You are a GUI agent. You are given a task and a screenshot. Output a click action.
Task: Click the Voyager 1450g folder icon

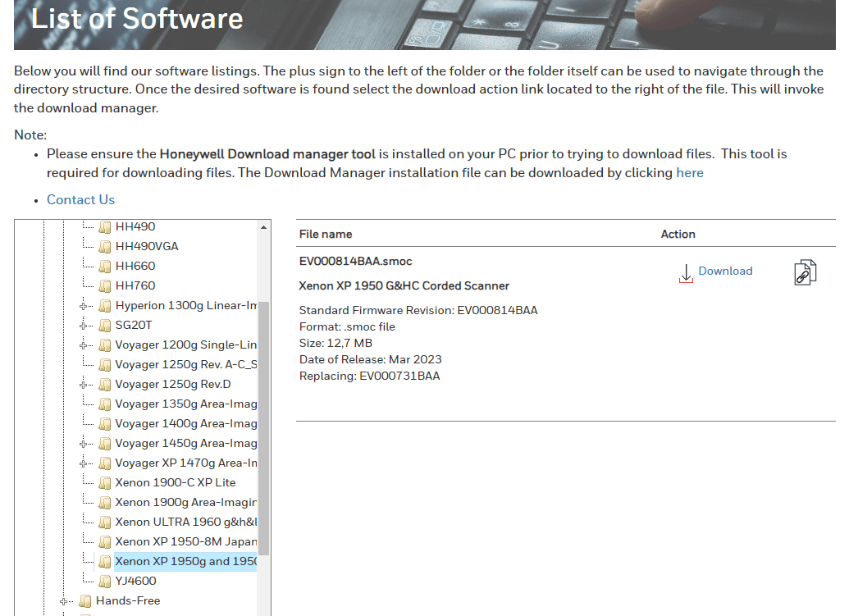click(105, 443)
